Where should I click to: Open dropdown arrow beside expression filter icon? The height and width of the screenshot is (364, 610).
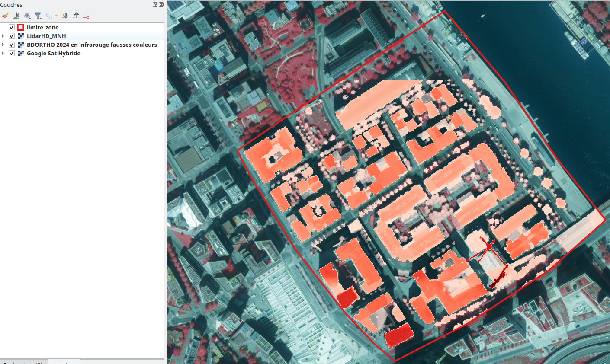click(56, 16)
